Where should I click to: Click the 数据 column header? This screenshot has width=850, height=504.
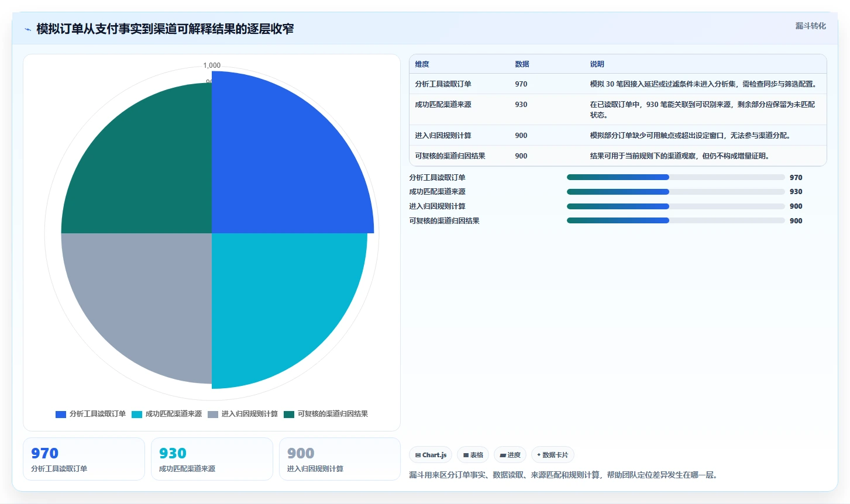tap(522, 64)
